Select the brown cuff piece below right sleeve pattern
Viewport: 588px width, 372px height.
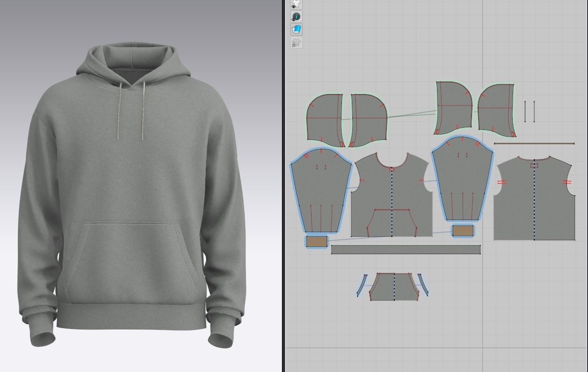click(463, 231)
